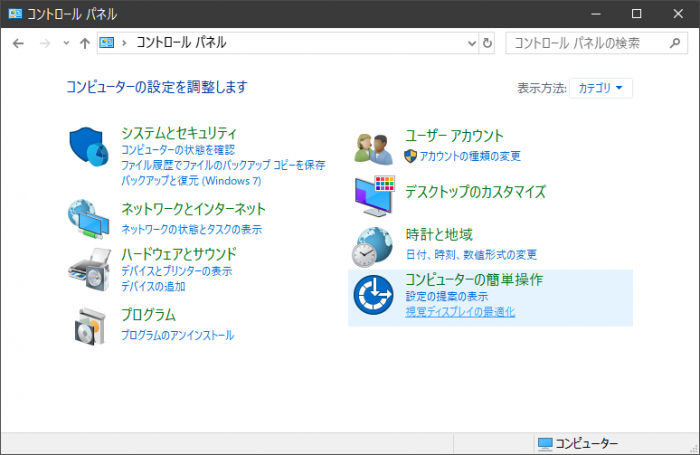This screenshot has width=700, height=455.
Task: Click the 表示方法: label
Action: (x=542, y=88)
